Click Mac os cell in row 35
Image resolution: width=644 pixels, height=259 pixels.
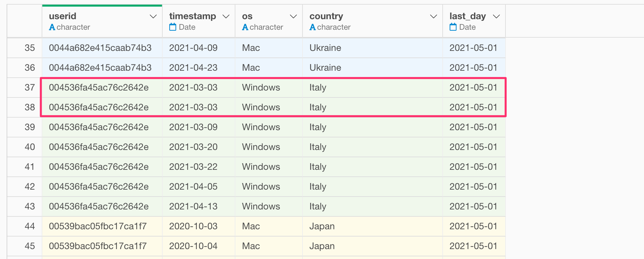pyautogui.click(x=269, y=48)
